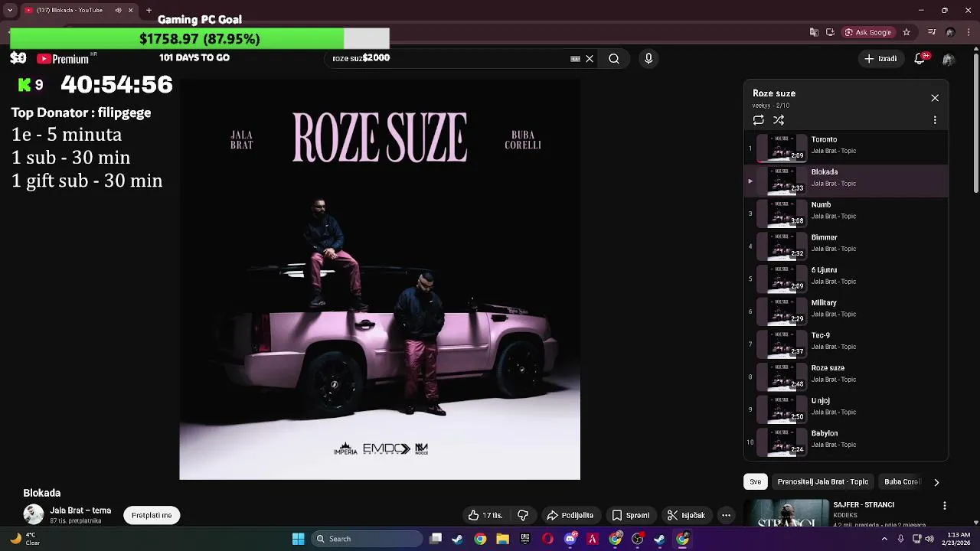This screenshot has height=551, width=980.
Task: Click the translate page icon in address bar
Action: [x=814, y=32]
